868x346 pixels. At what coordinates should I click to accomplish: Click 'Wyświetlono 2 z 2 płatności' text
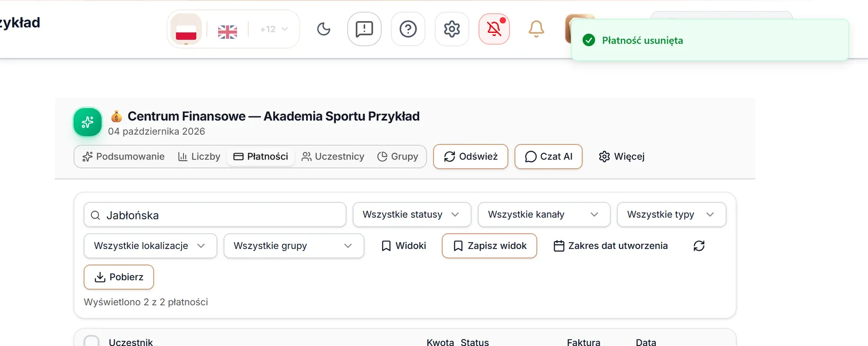click(x=146, y=302)
